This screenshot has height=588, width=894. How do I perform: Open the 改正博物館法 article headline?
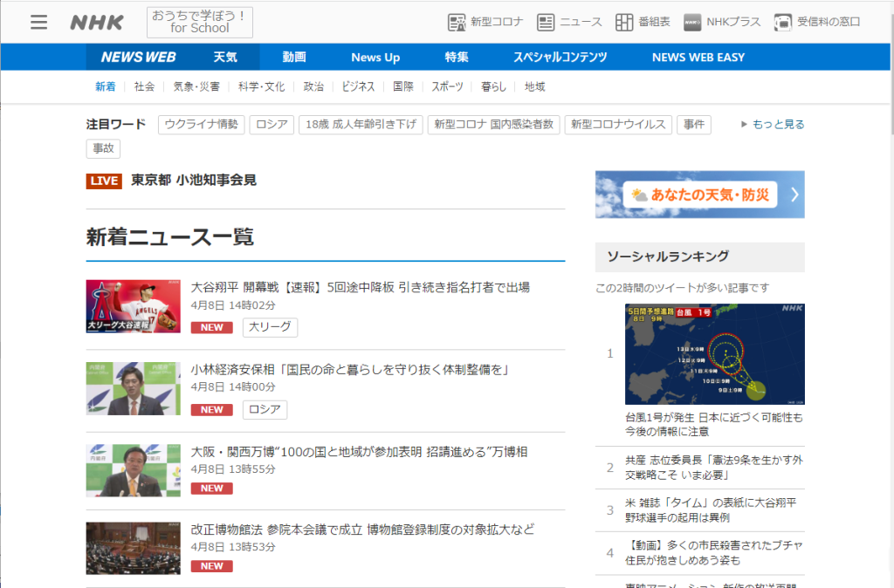pos(362,530)
